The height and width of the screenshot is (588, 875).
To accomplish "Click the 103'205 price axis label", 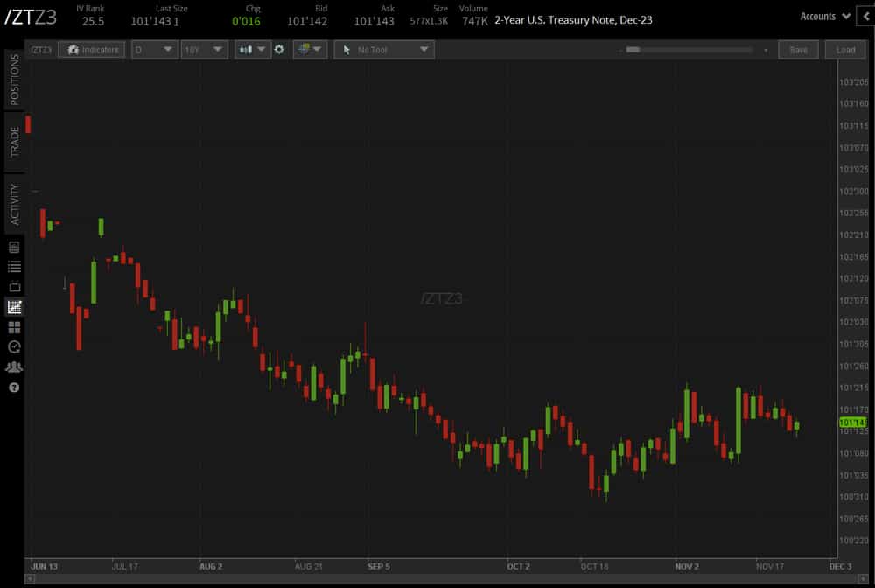I will [x=854, y=82].
